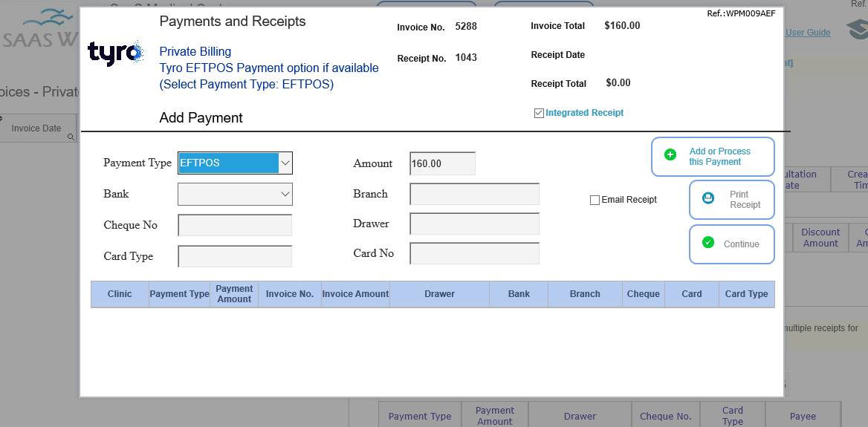This screenshot has height=427, width=868.
Task: Click the Invoice Total value $160.00
Action: 622,25
